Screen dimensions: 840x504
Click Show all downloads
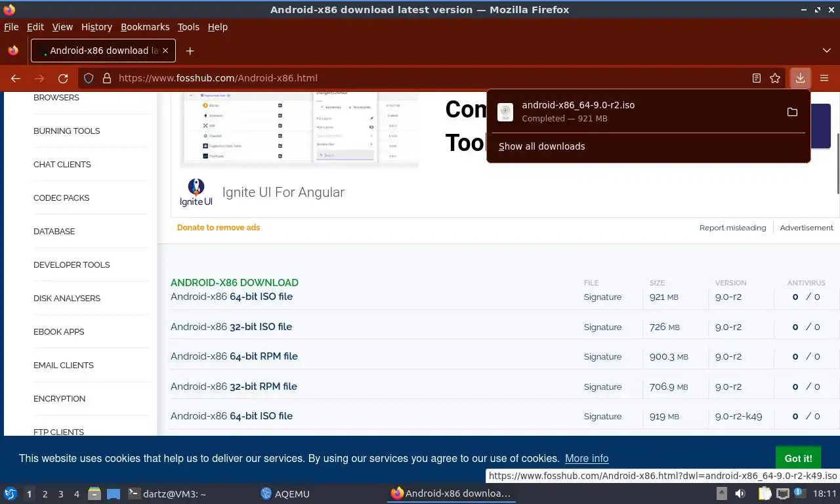(x=541, y=146)
